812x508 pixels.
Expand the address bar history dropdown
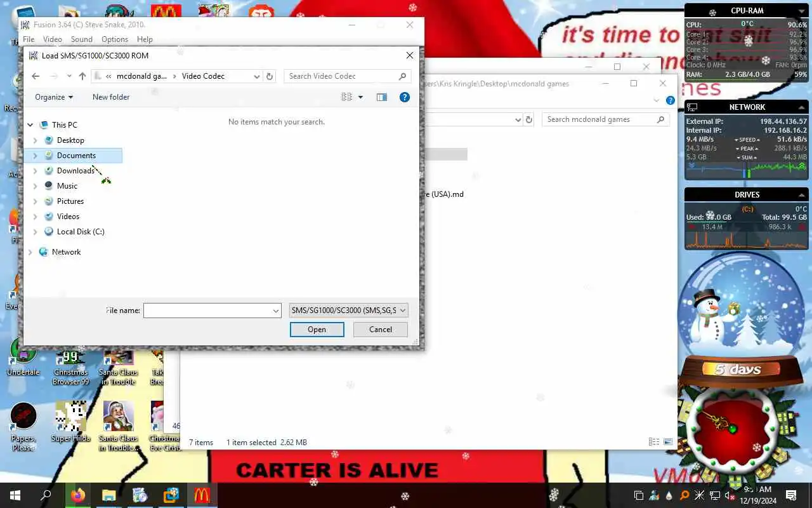[256, 76]
